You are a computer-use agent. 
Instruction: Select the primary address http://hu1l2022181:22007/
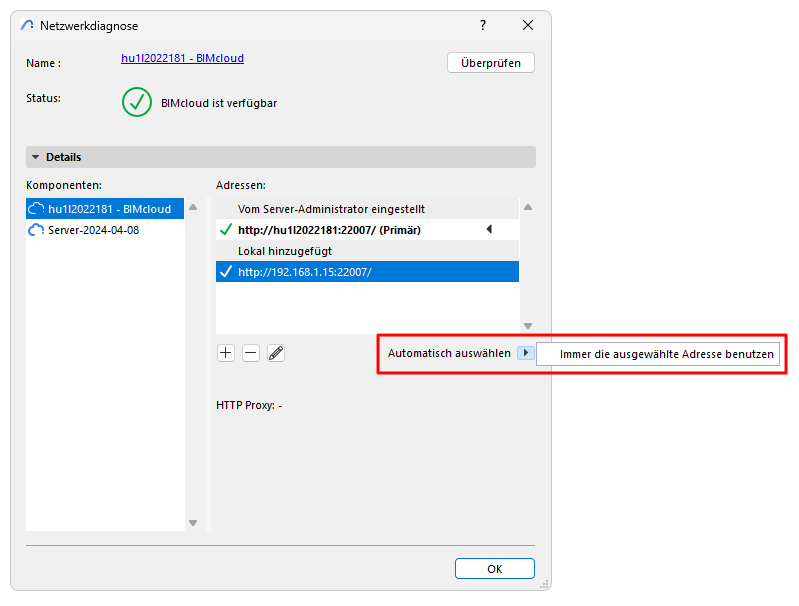tap(329, 230)
